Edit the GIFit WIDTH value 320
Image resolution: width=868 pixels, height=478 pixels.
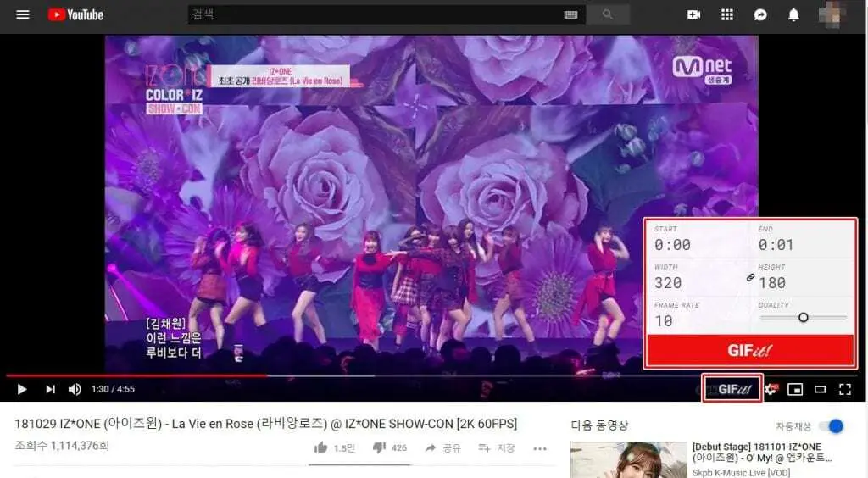(668, 283)
